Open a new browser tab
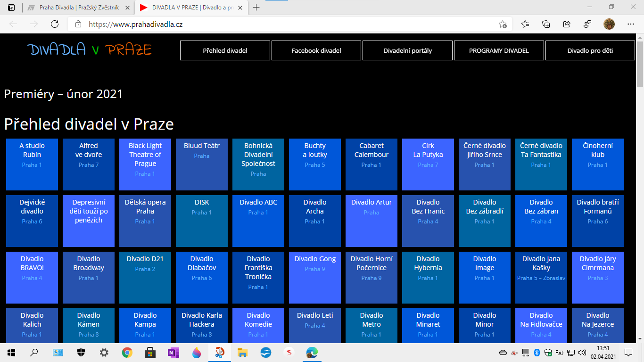 (x=256, y=8)
